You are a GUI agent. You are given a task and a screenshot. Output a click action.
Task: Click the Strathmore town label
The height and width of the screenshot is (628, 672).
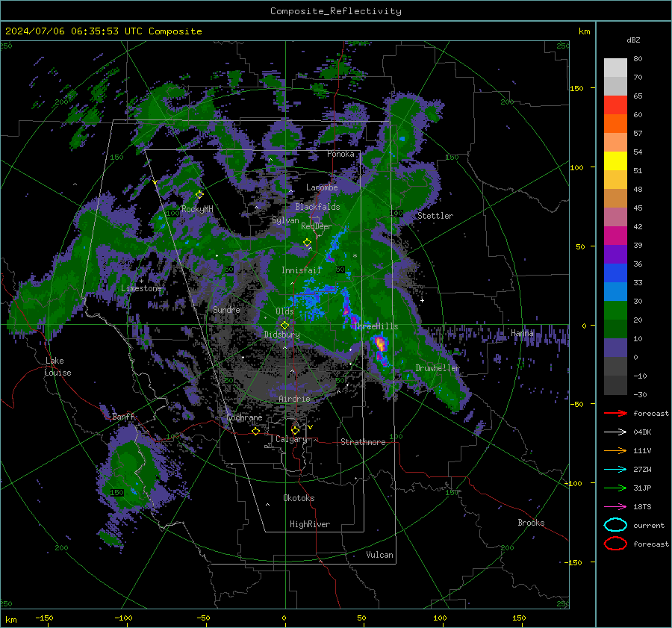tap(363, 442)
